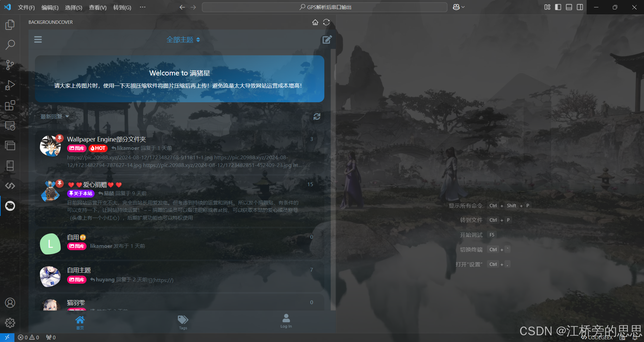Image resolution: width=644 pixels, height=342 pixels.
Task: Expand the 最新回复 sort dropdown
Action: coord(55,116)
